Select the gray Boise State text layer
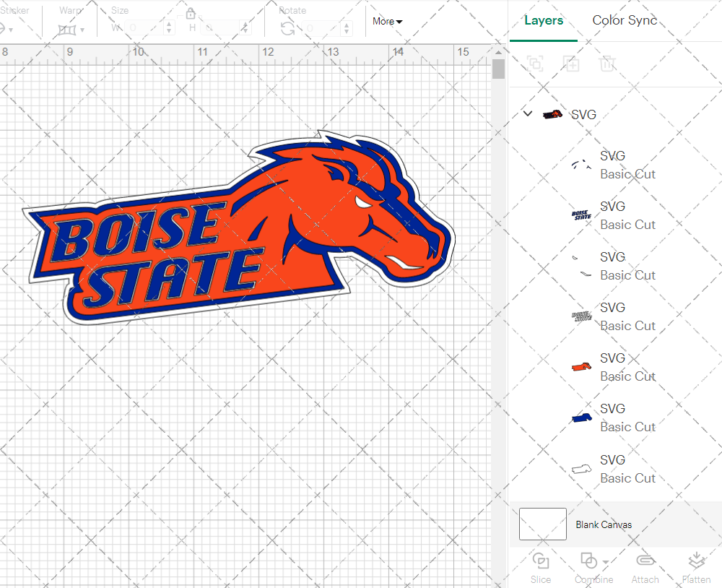 click(581, 316)
